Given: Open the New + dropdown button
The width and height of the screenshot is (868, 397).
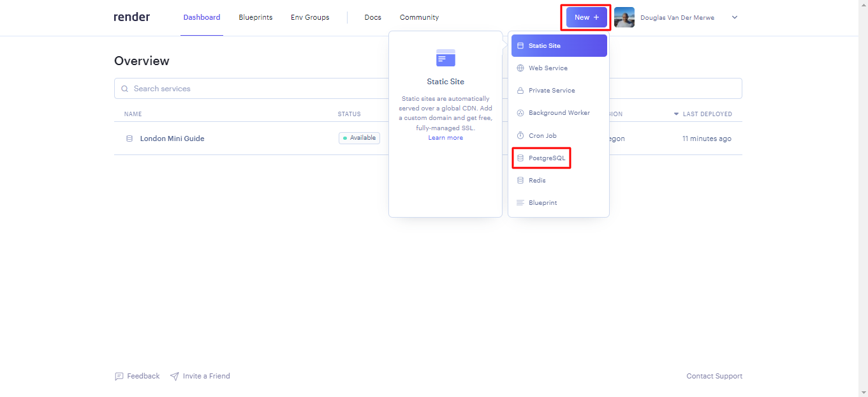Looking at the screenshot, I should click(585, 17).
